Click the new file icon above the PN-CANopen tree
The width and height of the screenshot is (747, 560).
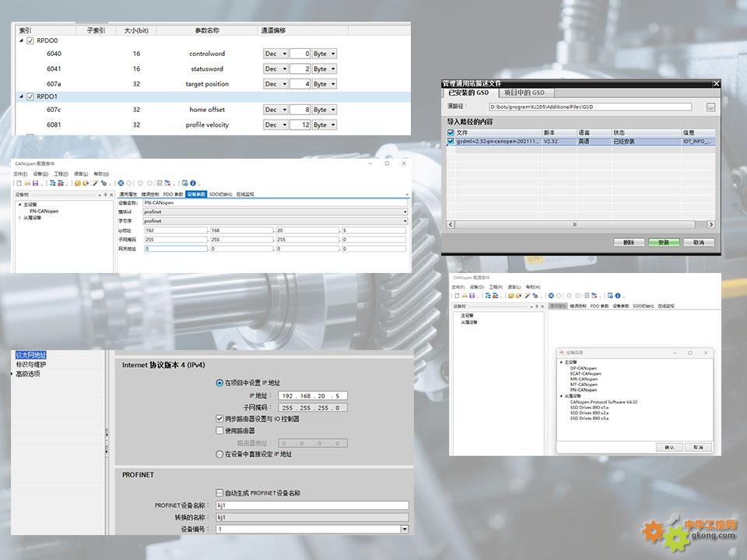19,184
